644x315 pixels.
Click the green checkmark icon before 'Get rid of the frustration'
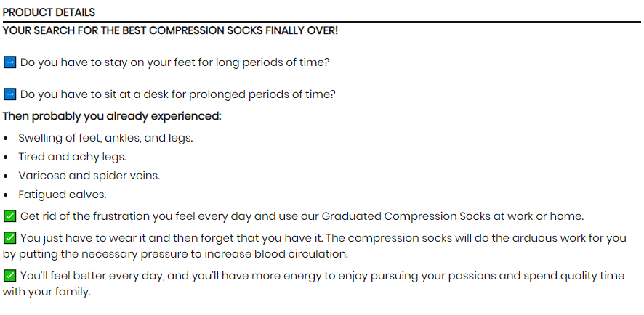click(10, 216)
